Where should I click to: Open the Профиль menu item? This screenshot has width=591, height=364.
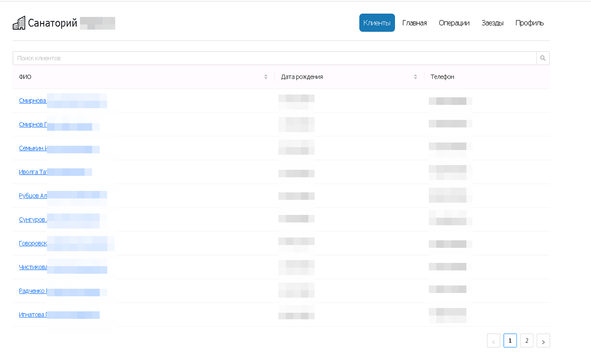[529, 23]
